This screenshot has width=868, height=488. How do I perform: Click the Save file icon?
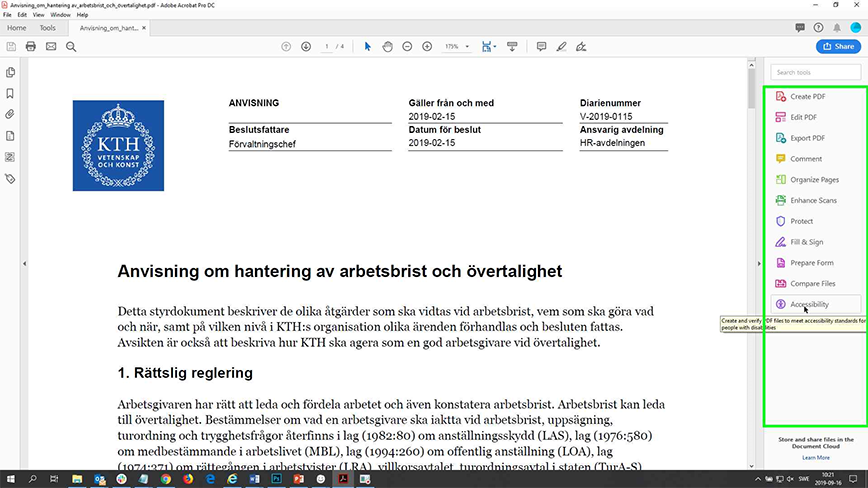click(11, 47)
